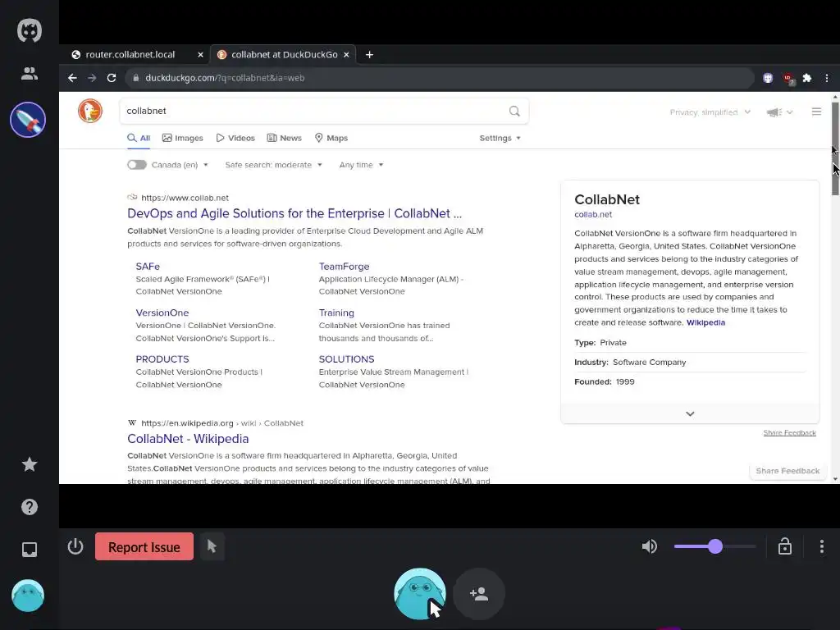Image resolution: width=840 pixels, height=630 pixels.
Task: Click the add participant icon
Action: click(479, 594)
